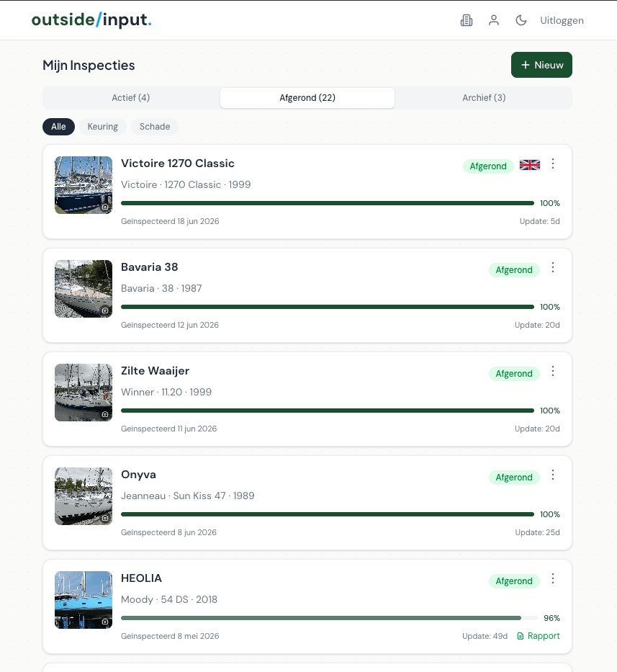Open more options menu for Zilte Waaijer
The height and width of the screenshot is (672, 617).
click(553, 371)
